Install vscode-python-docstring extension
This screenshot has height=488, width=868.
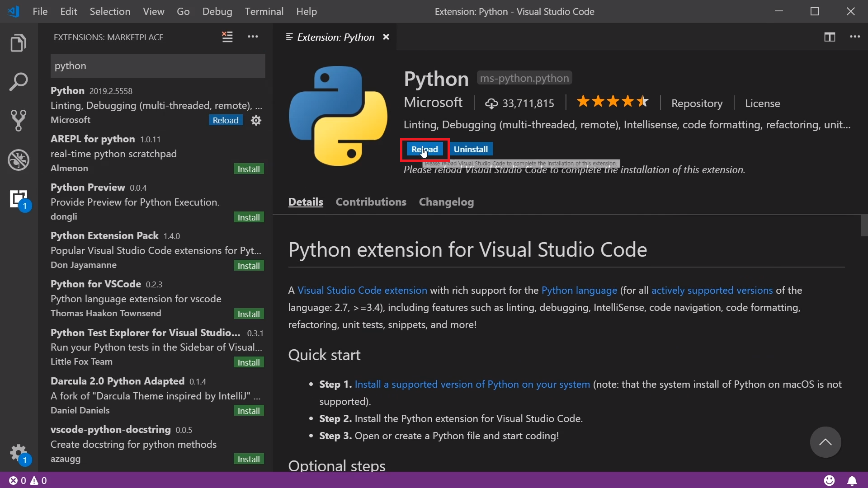click(249, 459)
